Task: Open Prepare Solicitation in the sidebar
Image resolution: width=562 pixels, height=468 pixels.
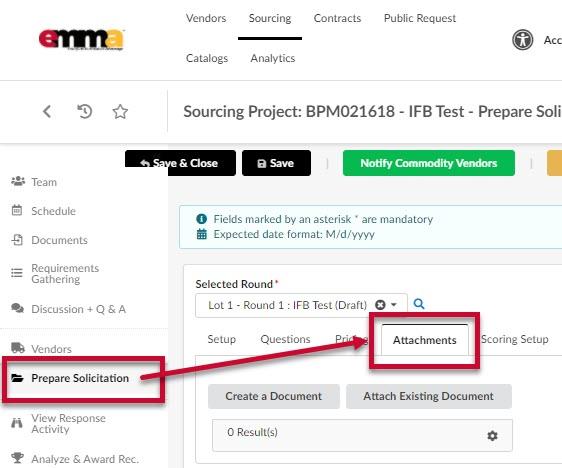Action: (80, 378)
